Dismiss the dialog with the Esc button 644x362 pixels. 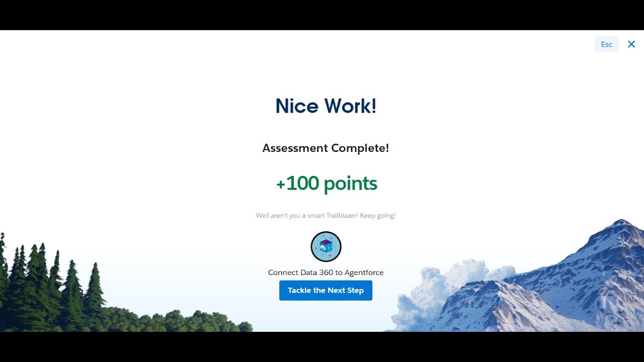(x=607, y=44)
